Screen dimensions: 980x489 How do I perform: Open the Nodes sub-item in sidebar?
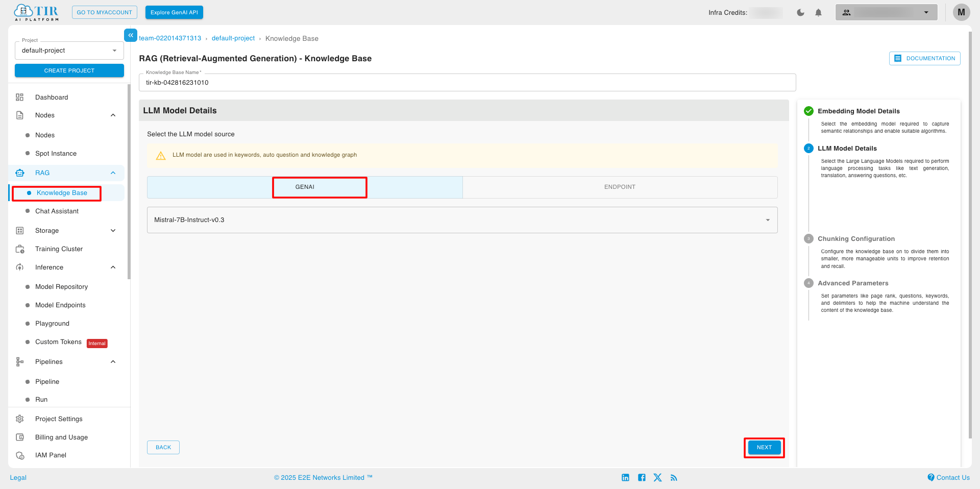[x=45, y=135]
